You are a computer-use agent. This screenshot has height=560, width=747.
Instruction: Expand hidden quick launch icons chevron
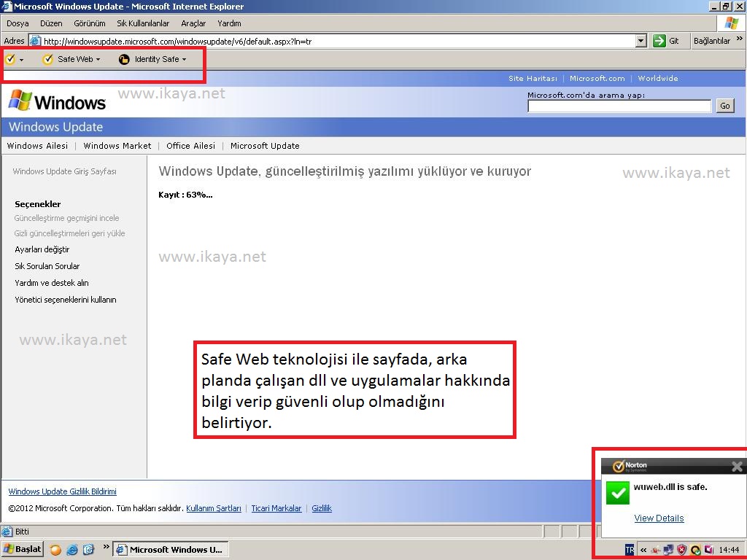point(106,546)
